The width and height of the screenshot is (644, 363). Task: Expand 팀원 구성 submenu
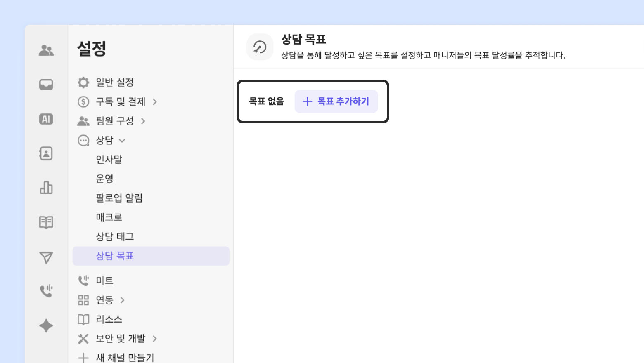point(143,121)
